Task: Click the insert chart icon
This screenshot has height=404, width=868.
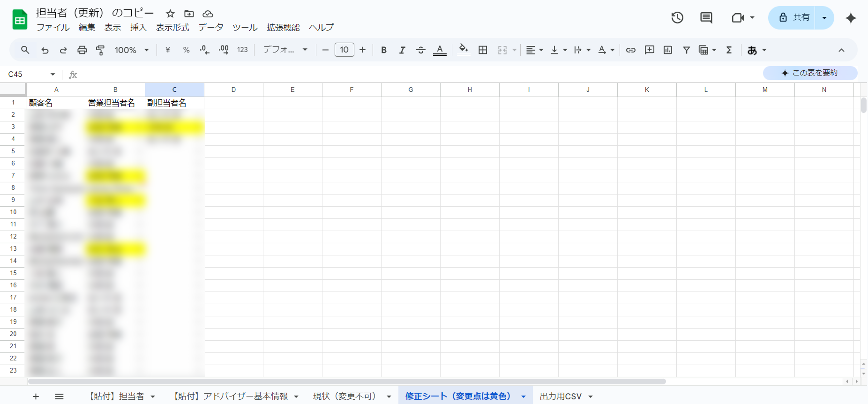Action: click(668, 50)
